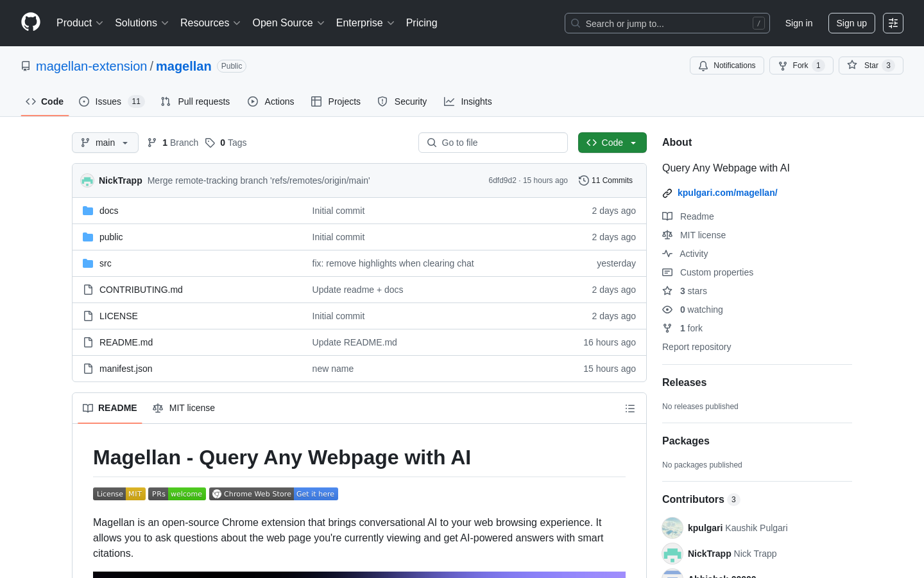Switch to the Projects tab
Screen dimensions: 924x578
click(336, 101)
